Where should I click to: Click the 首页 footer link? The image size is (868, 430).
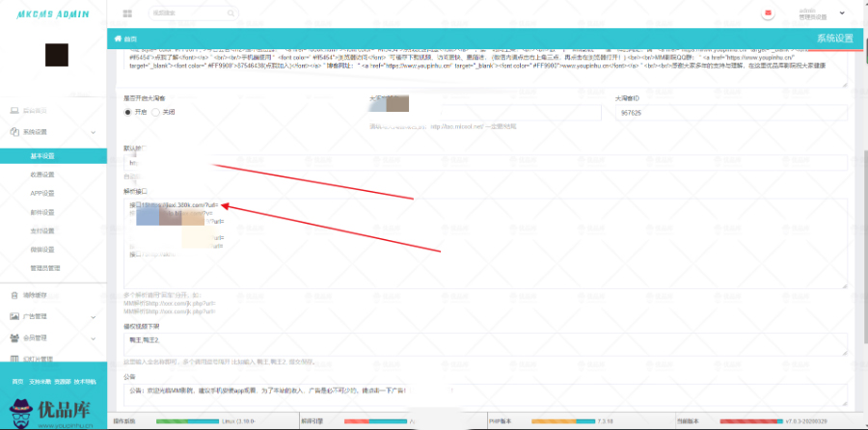click(17, 382)
